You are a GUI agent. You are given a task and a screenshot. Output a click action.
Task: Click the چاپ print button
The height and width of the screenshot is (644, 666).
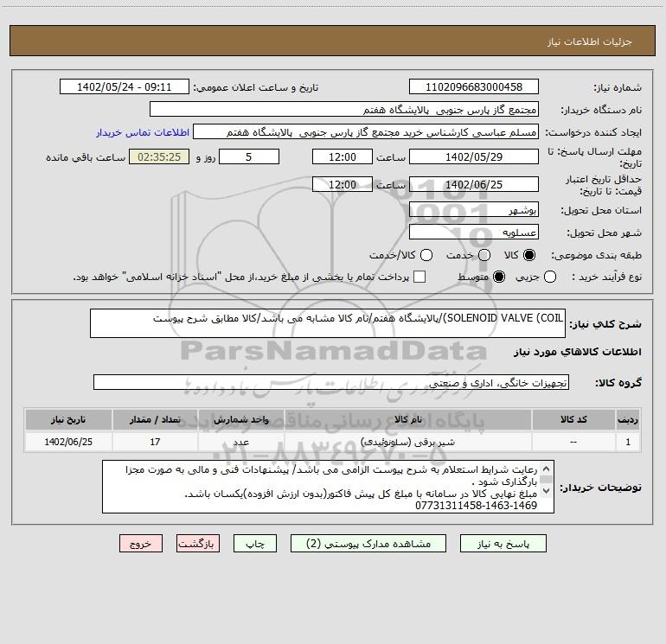click(255, 544)
